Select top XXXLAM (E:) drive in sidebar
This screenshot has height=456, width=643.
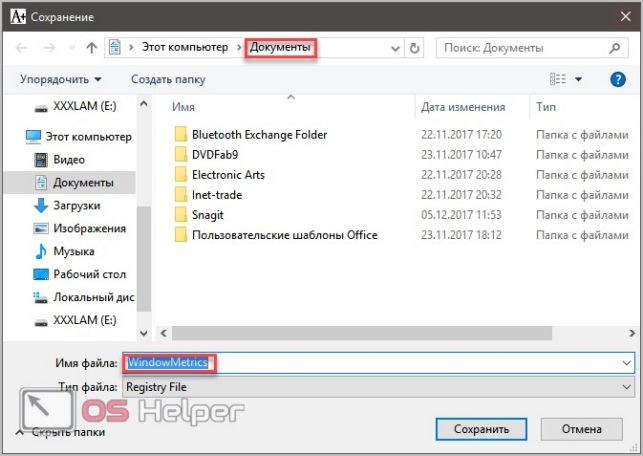coord(75,106)
